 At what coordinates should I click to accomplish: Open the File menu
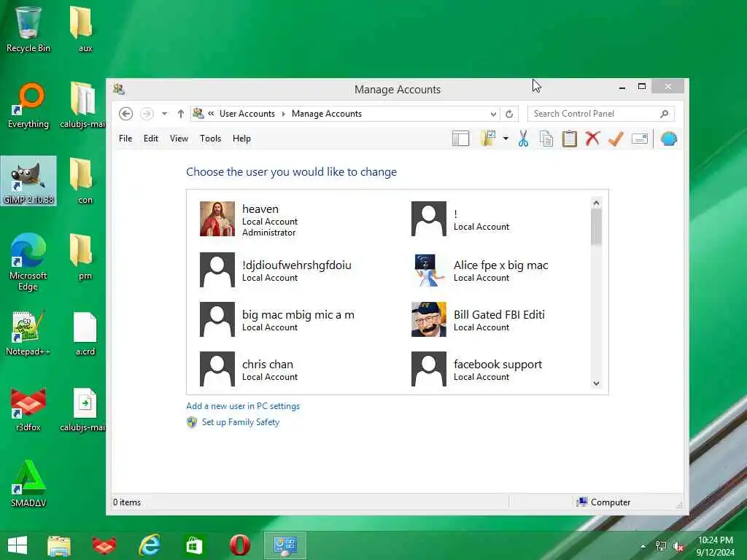[125, 139]
